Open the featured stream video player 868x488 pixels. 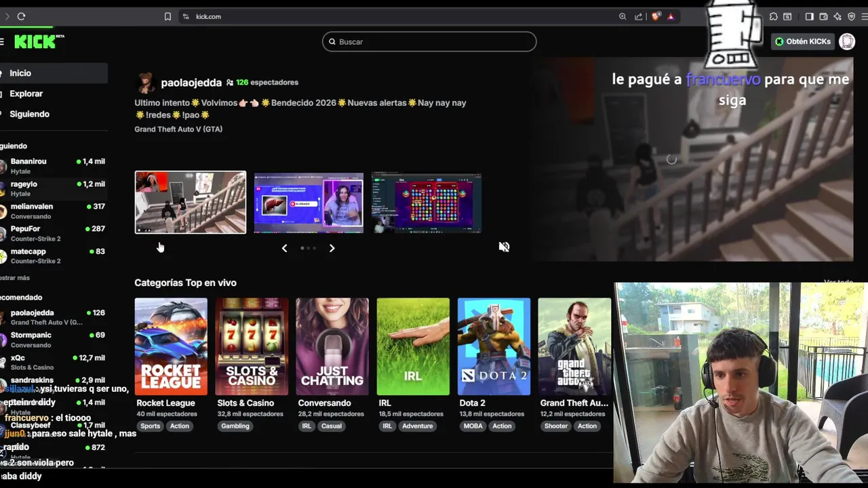[692, 159]
